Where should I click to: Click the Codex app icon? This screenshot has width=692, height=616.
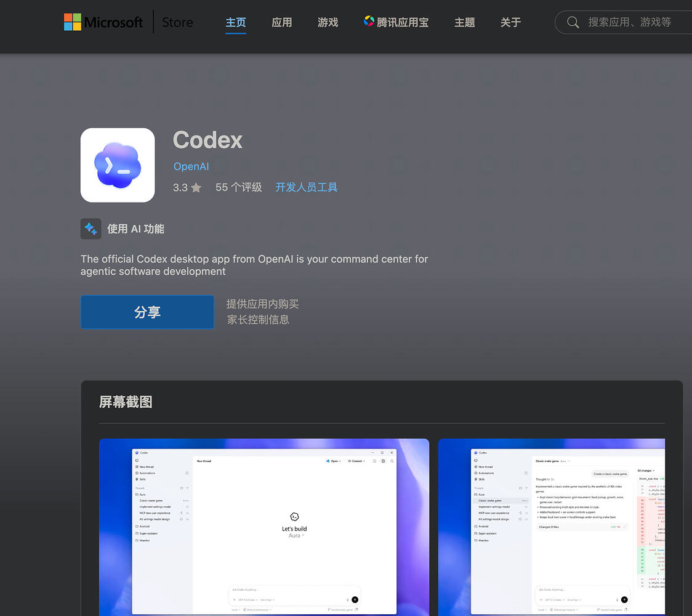click(x=118, y=165)
